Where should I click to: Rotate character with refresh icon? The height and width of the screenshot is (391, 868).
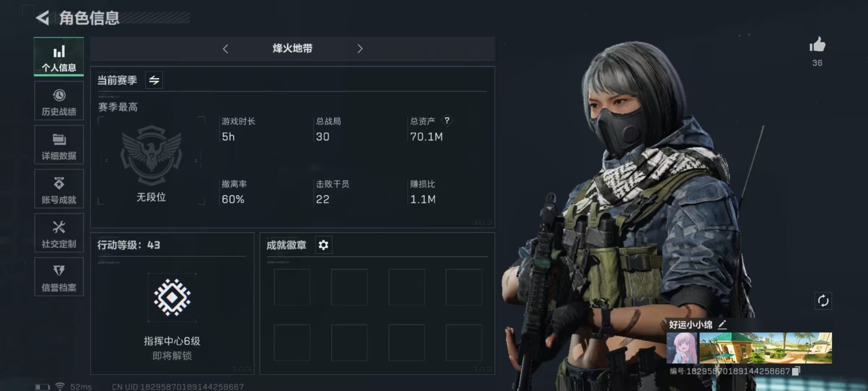[x=823, y=300]
